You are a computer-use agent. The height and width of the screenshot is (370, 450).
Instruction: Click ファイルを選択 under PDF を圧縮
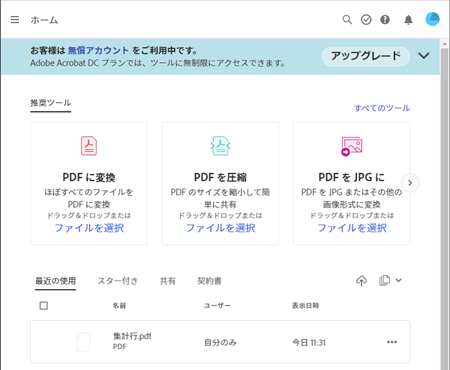coord(220,228)
